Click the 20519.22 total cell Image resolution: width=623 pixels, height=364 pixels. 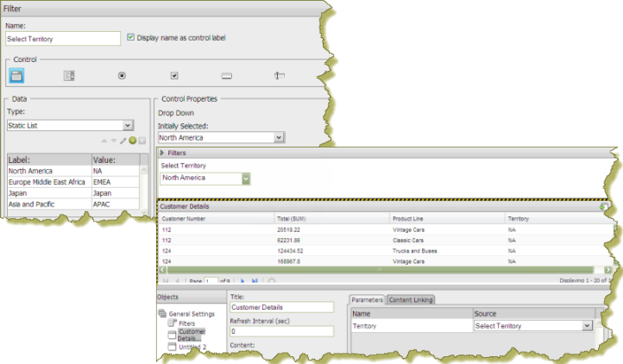pos(288,229)
